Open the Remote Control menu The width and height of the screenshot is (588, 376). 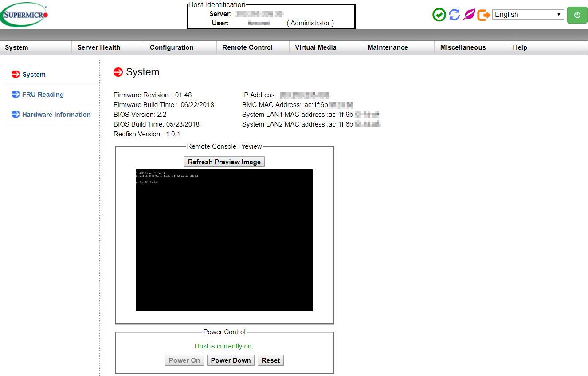coord(247,47)
